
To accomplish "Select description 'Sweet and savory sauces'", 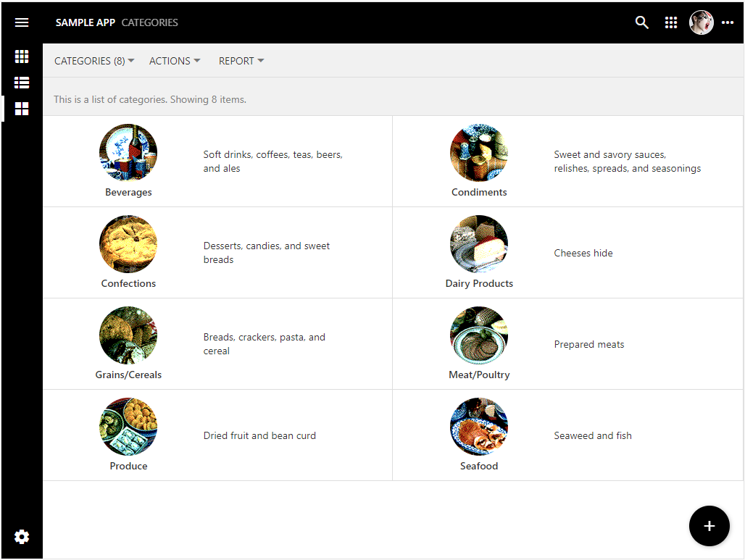I will pyautogui.click(x=627, y=162).
